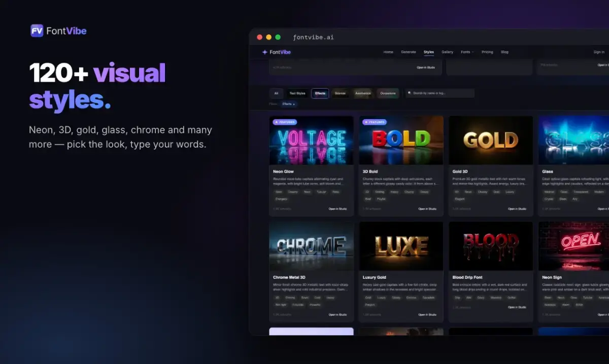Click the search magnifier icon
Screen dimensions: 609x364
click(410, 93)
